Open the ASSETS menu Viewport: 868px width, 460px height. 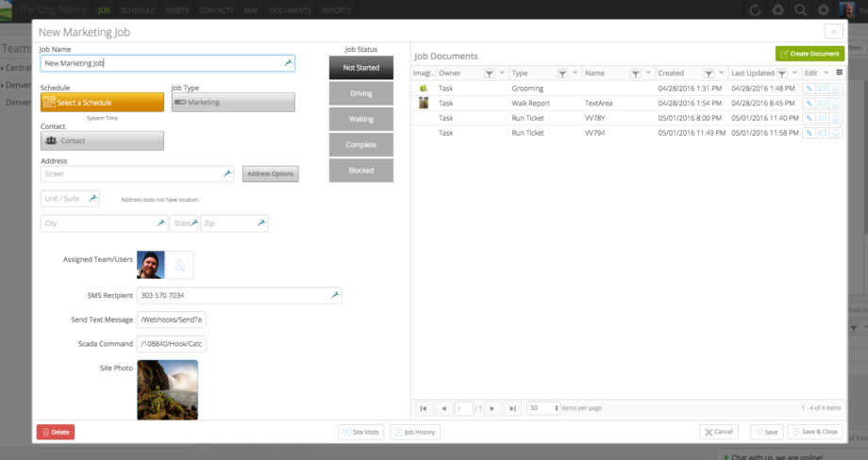coord(176,10)
